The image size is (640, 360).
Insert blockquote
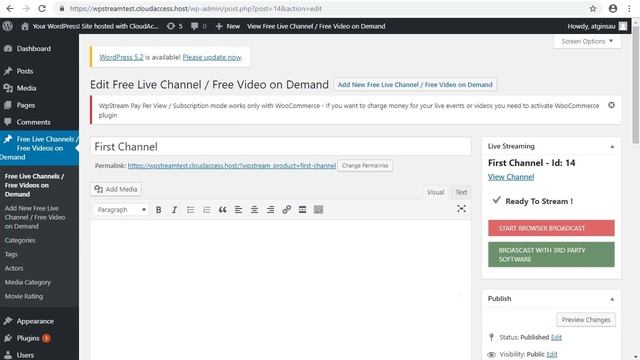click(x=222, y=210)
